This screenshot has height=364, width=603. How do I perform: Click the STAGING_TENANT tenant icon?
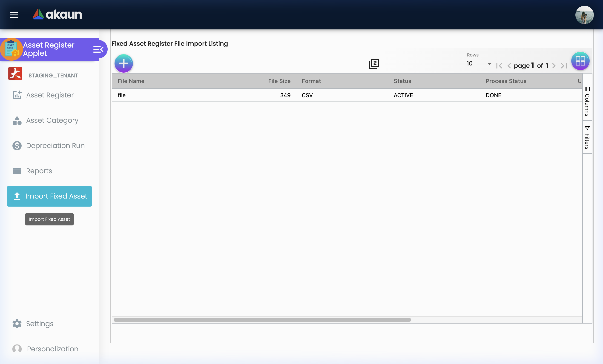15,74
